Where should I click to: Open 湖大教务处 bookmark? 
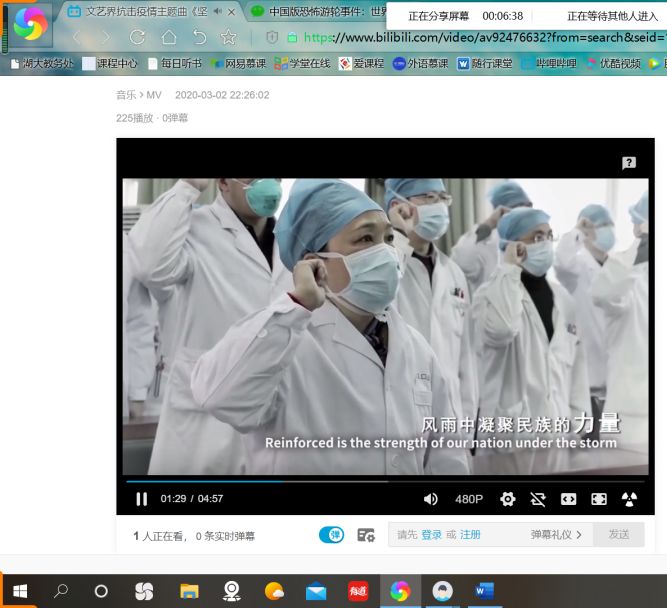[x=42, y=63]
